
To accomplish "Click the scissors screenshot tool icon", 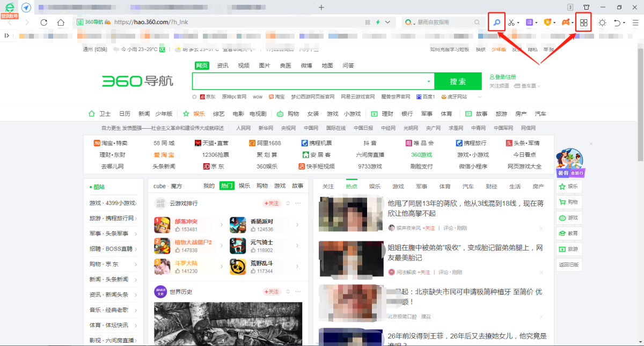I will 511,23.
